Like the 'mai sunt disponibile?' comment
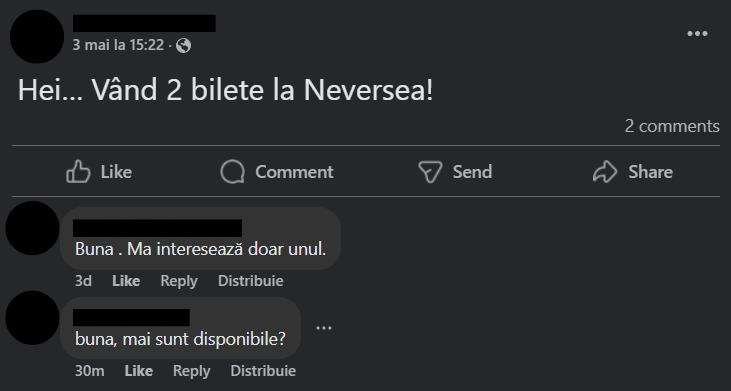The height and width of the screenshot is (391, 731). tap(138, 370)
